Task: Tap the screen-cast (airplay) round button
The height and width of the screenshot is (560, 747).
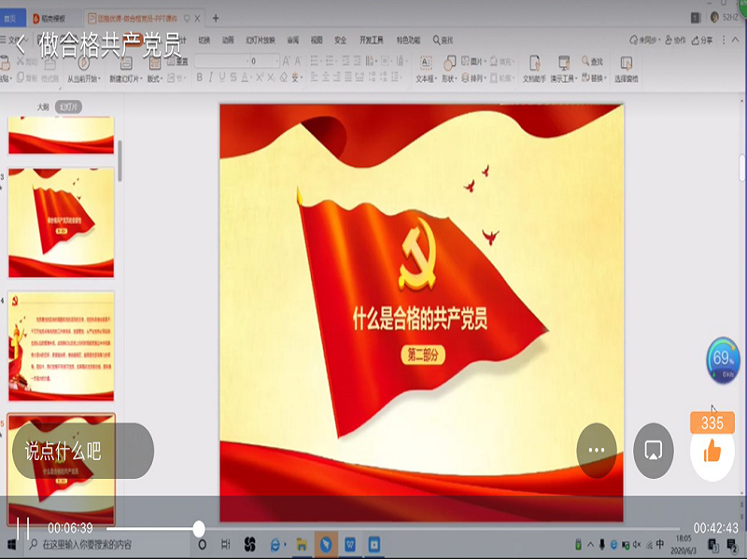Action: [653, 451]
